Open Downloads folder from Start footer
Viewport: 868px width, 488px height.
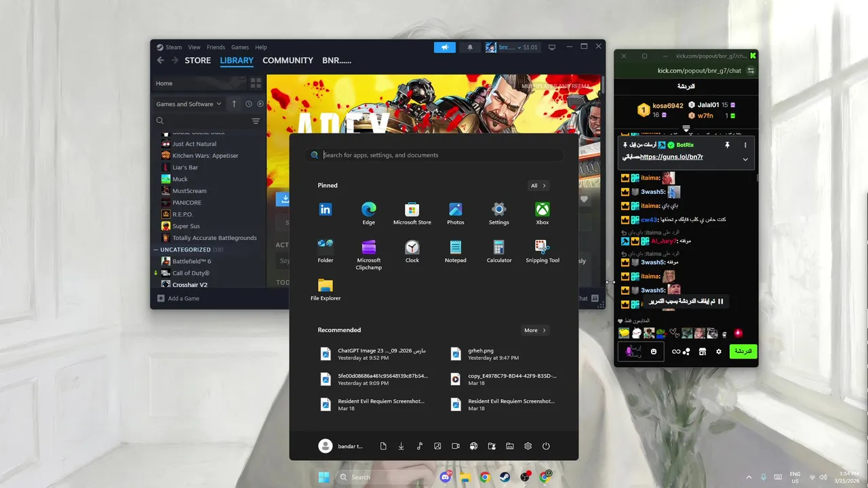(x=401, y=446)
